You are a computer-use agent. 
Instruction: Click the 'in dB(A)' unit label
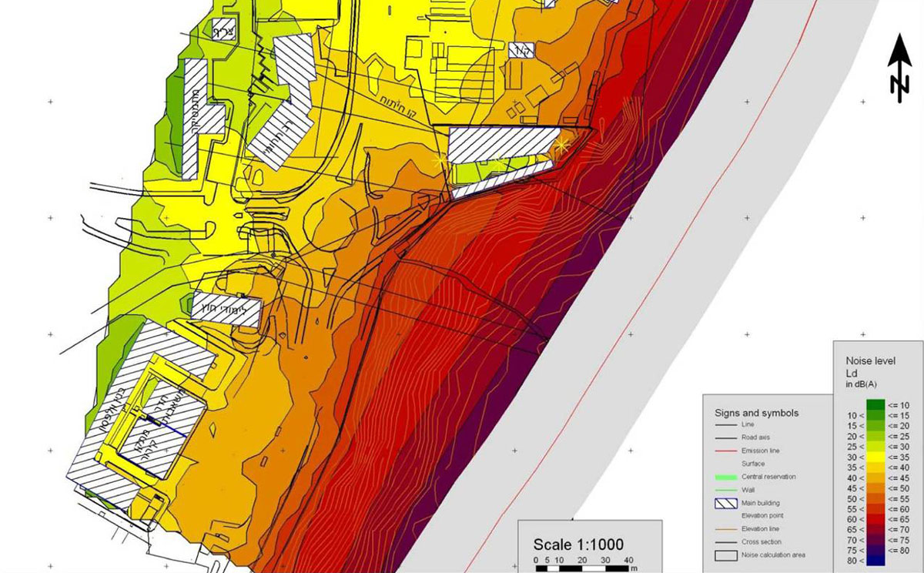click(x=861, y=384)
